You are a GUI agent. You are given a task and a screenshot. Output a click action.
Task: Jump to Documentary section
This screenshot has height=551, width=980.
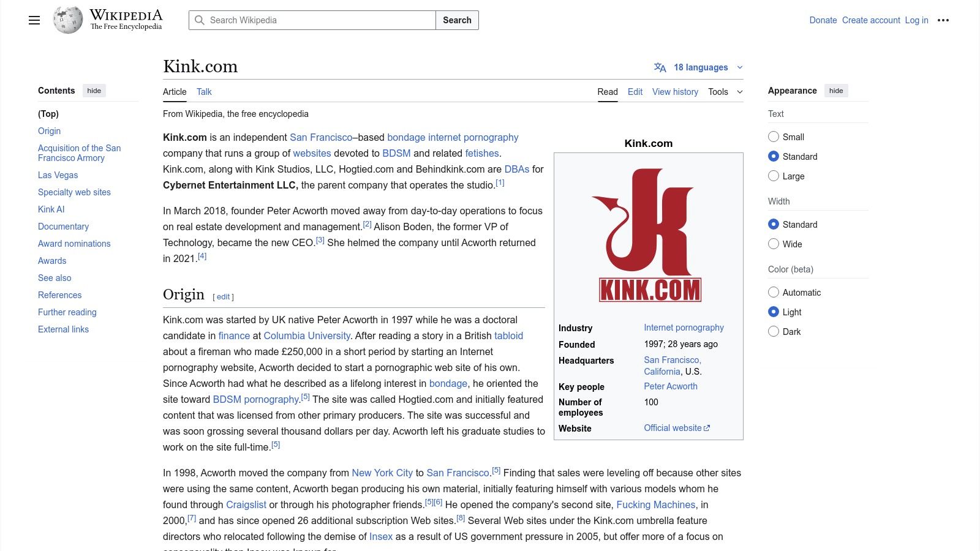(x=63, y=227)
